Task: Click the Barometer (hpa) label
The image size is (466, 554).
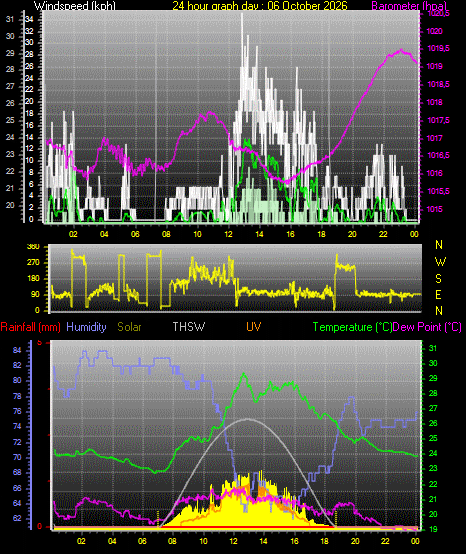Action: pyautogui.click(x=409, y=5)
